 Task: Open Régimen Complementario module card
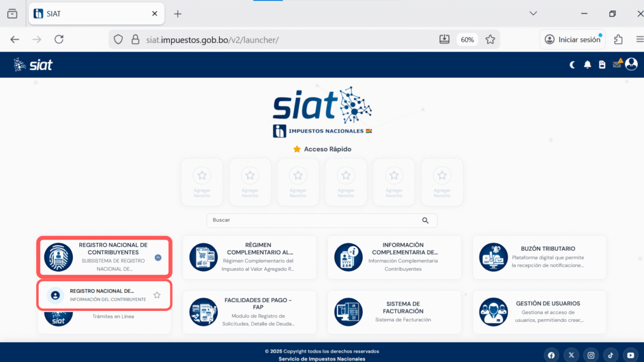click(x=249, y=257)
